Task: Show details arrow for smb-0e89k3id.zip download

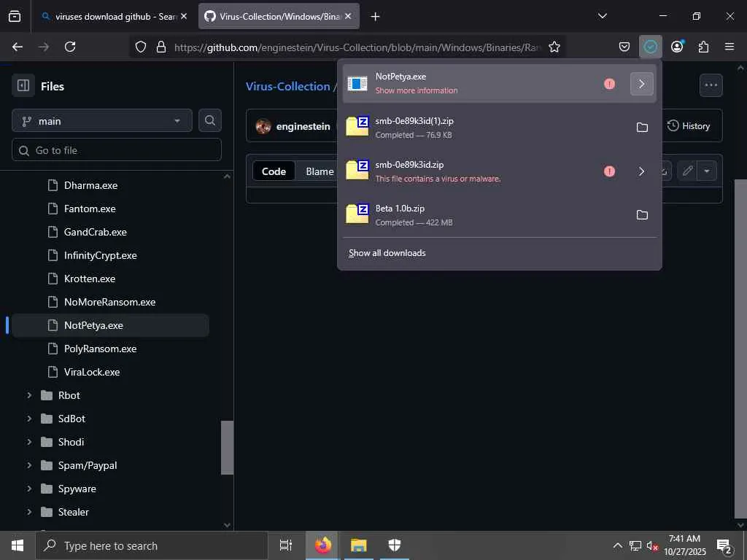Action: (x=642, y=171)
